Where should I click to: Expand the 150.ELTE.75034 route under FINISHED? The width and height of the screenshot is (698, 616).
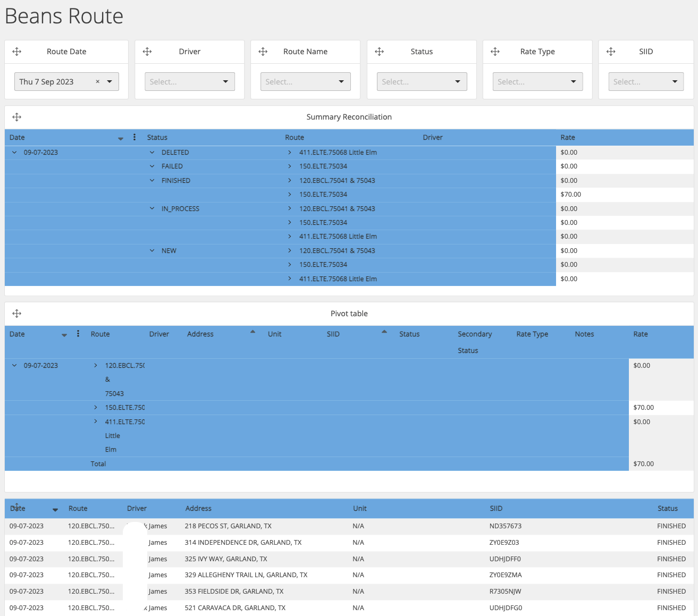pyautogui.click(x=290, y=194)
